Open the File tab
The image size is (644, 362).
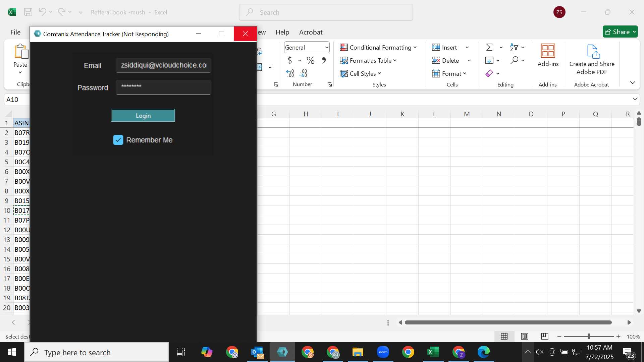[15, 32]
